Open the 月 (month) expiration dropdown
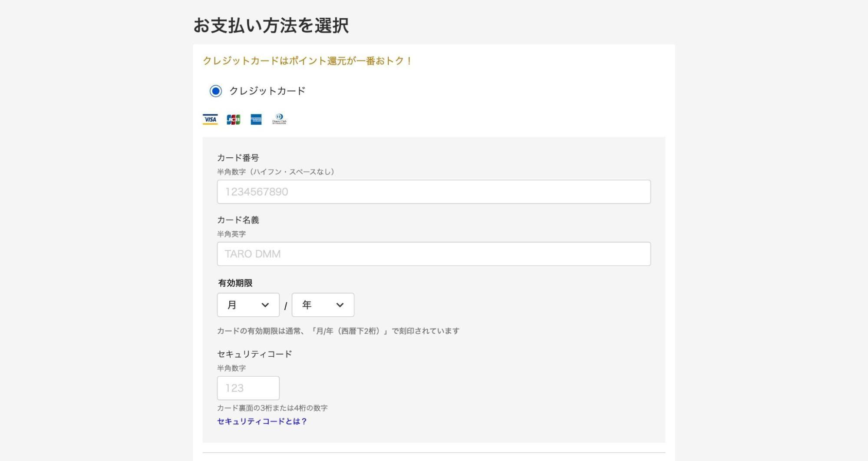Screen dimensions: 868x461 click(x=248, y=305)
